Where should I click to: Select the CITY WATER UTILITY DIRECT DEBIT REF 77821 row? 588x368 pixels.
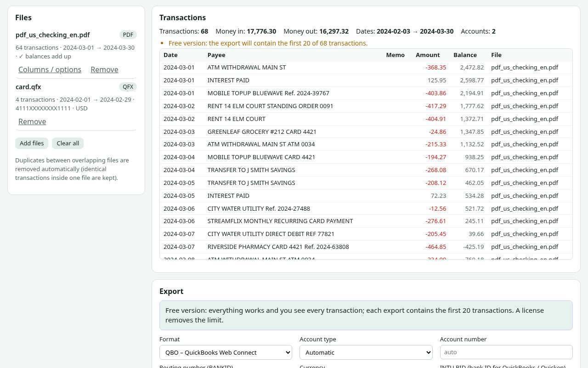(x=366, y=234)
